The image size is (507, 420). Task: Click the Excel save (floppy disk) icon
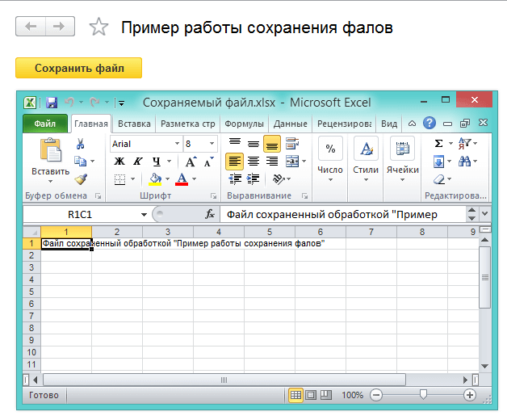coord(52,103)
